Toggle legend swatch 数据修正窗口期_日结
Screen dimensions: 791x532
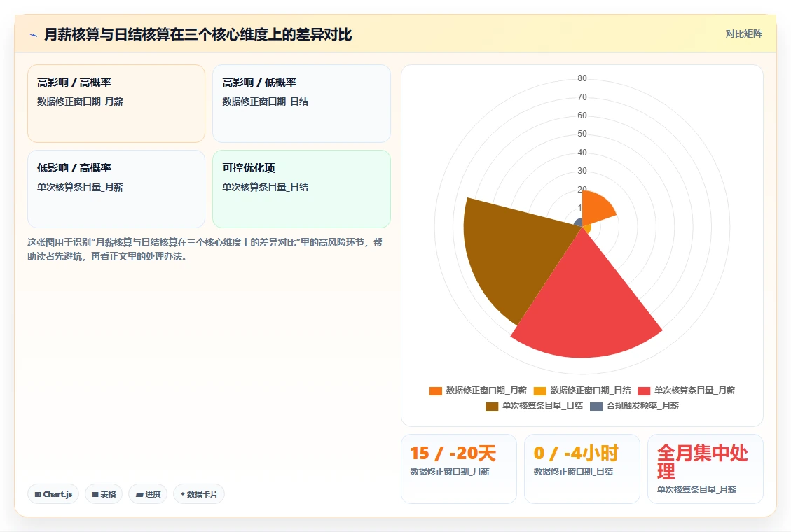click(x=539, y=391)
